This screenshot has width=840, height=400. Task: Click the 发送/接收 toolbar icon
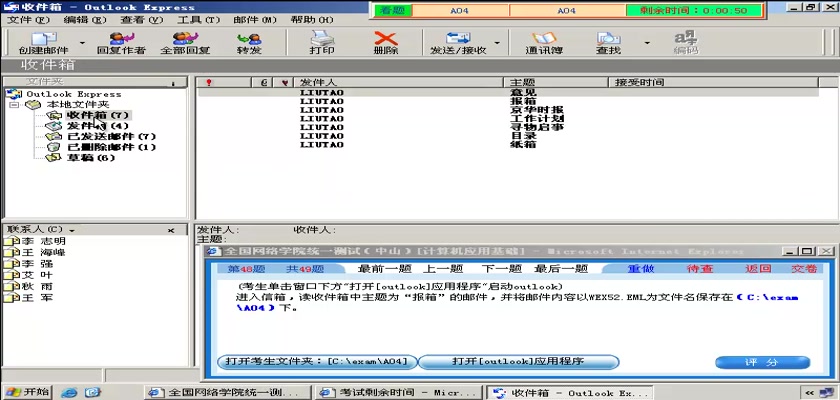[x=458, y=43]
